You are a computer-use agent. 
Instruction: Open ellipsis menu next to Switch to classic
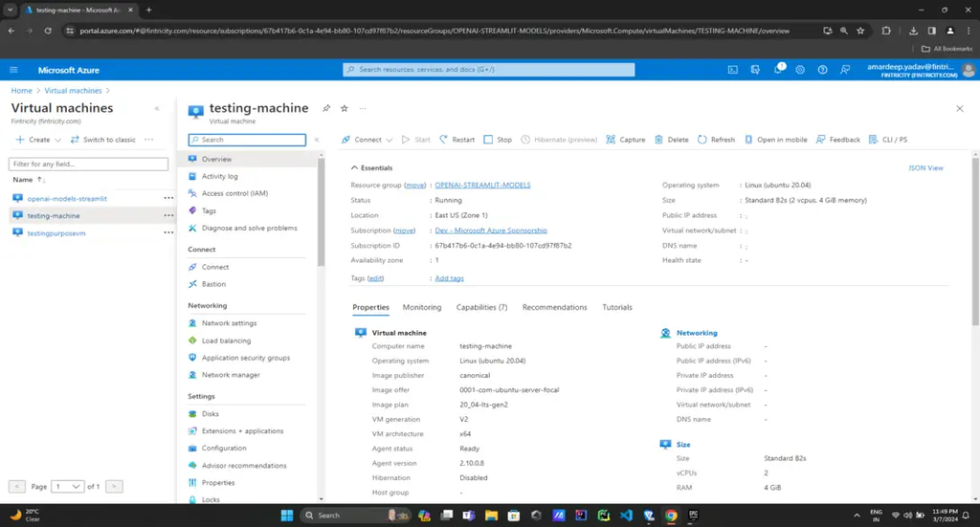148,140
